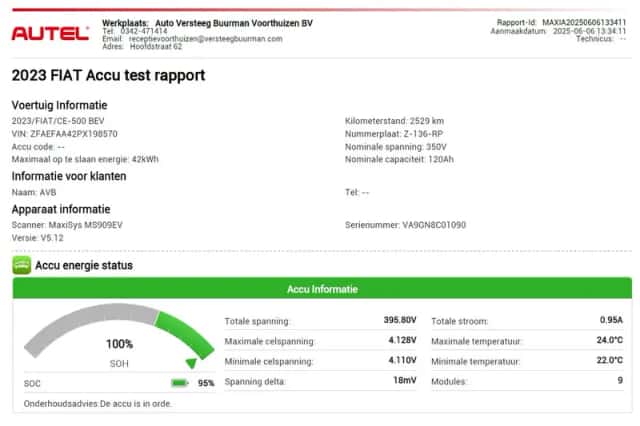Click Kilometerstand 2529 km

[x=394, y=121]
